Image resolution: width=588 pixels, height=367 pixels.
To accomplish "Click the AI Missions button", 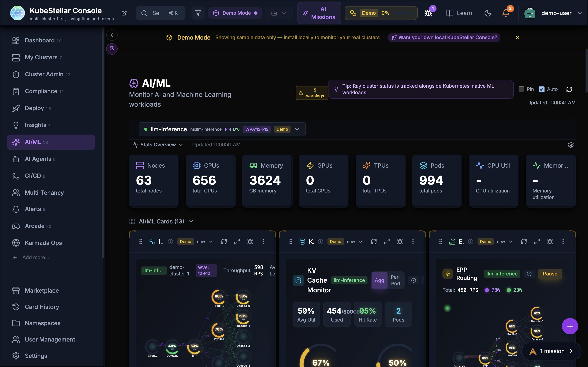I will pyautogui.click(x=319, y=13).
